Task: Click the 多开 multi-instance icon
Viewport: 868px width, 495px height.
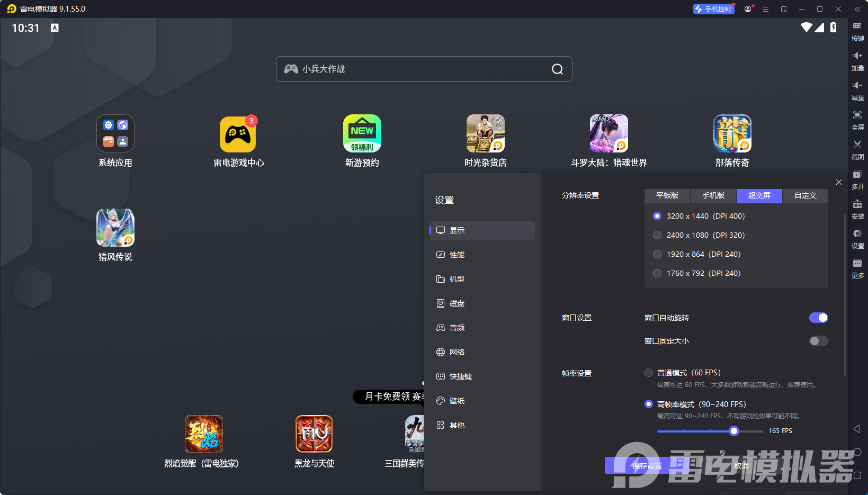Action: [858, 179]
